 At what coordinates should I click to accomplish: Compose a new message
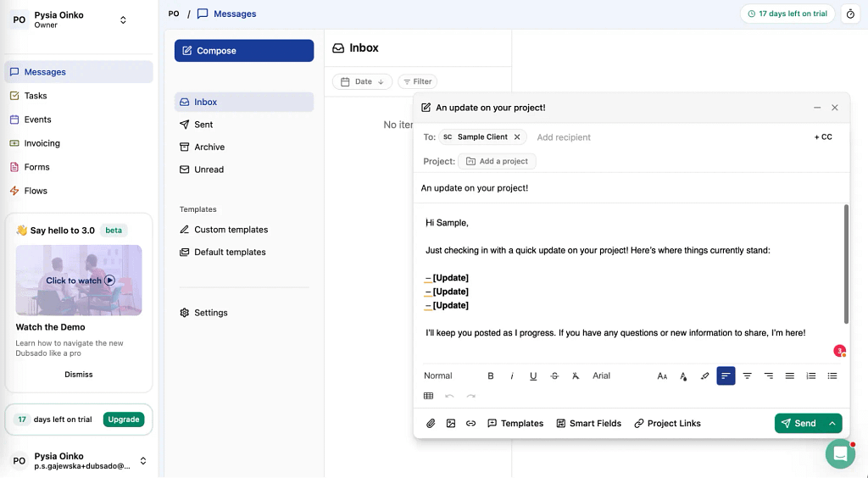[244, 50]
